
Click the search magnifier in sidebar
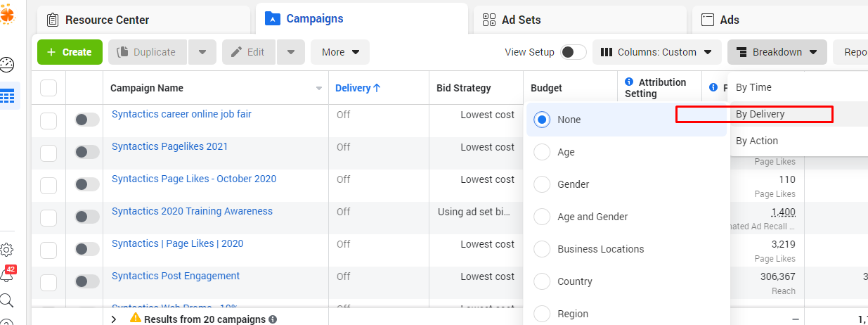pos(7,300)
